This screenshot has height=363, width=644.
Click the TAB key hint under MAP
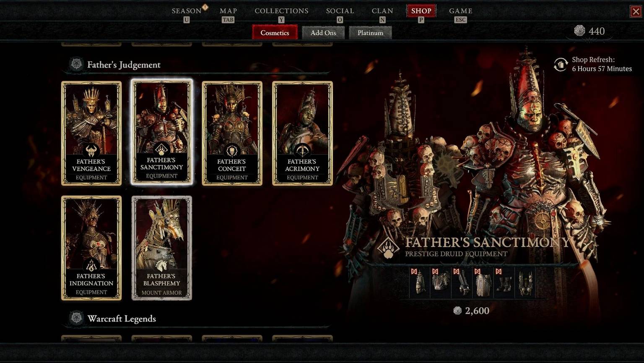pos(228,20)
